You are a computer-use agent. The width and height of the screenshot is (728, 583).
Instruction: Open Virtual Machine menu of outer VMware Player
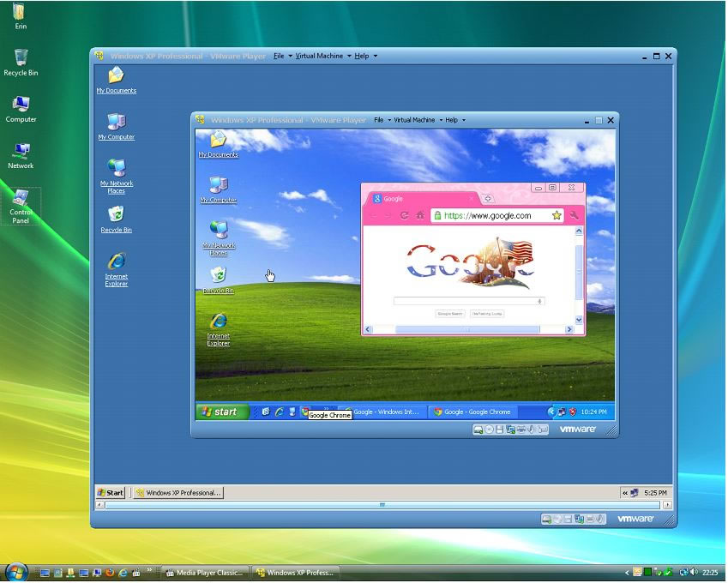[x=323, y=56]
